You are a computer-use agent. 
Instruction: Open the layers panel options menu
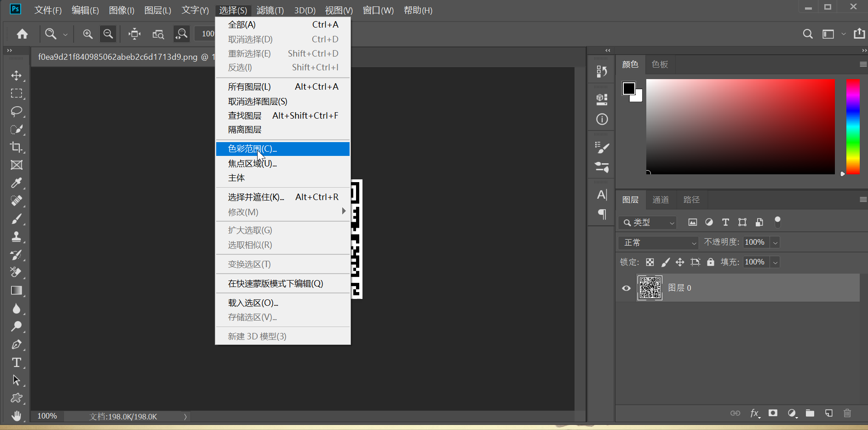click(x=863, y=200)
